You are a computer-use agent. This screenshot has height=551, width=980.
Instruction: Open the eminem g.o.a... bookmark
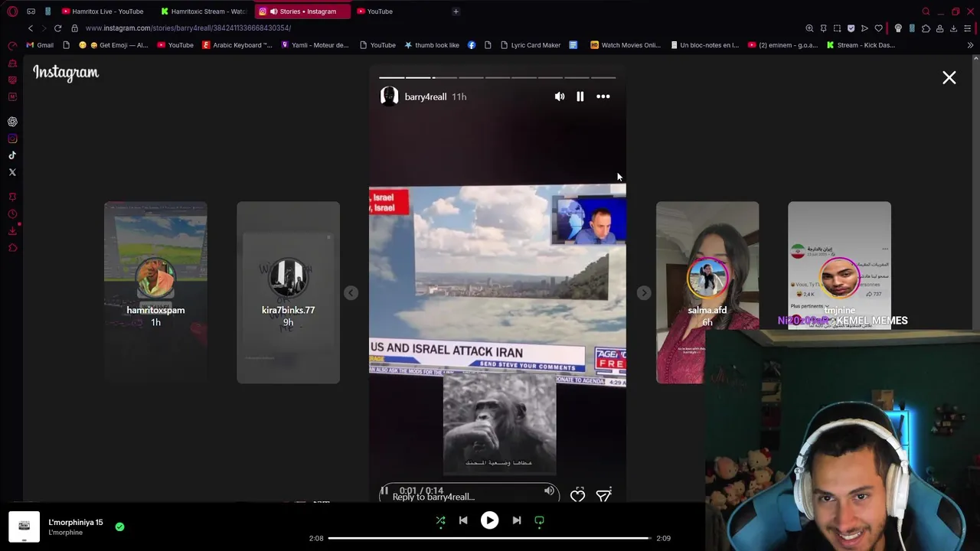[x=782, y=45]
